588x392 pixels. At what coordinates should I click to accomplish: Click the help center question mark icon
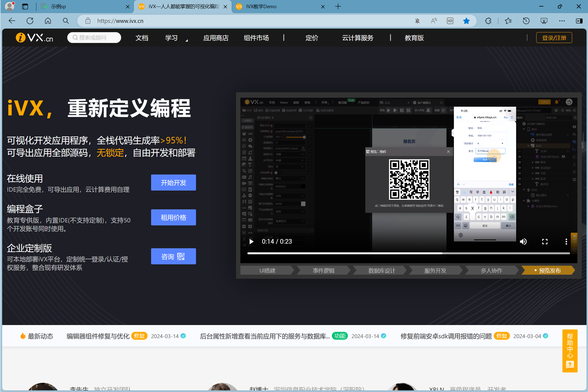570,365
